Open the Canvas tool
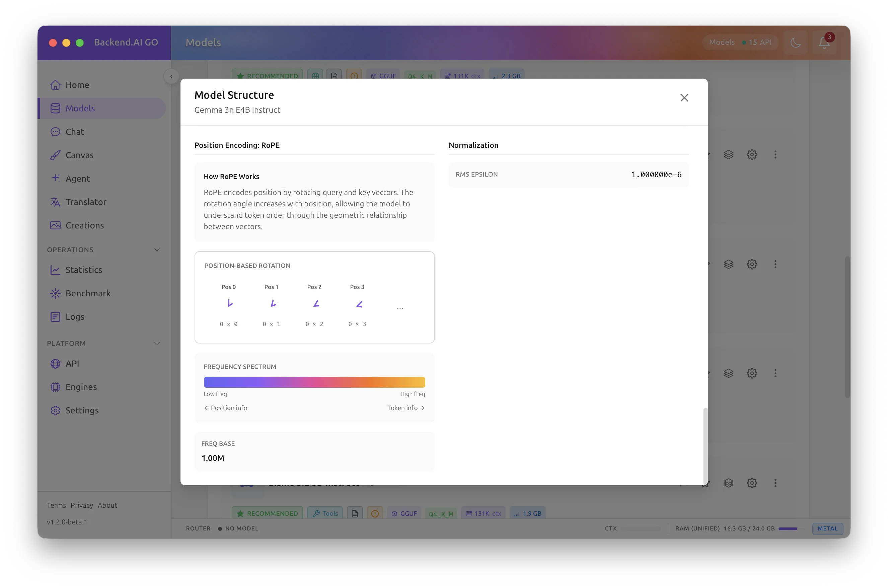This screenshot has height=588, width=888. (80, 155)
